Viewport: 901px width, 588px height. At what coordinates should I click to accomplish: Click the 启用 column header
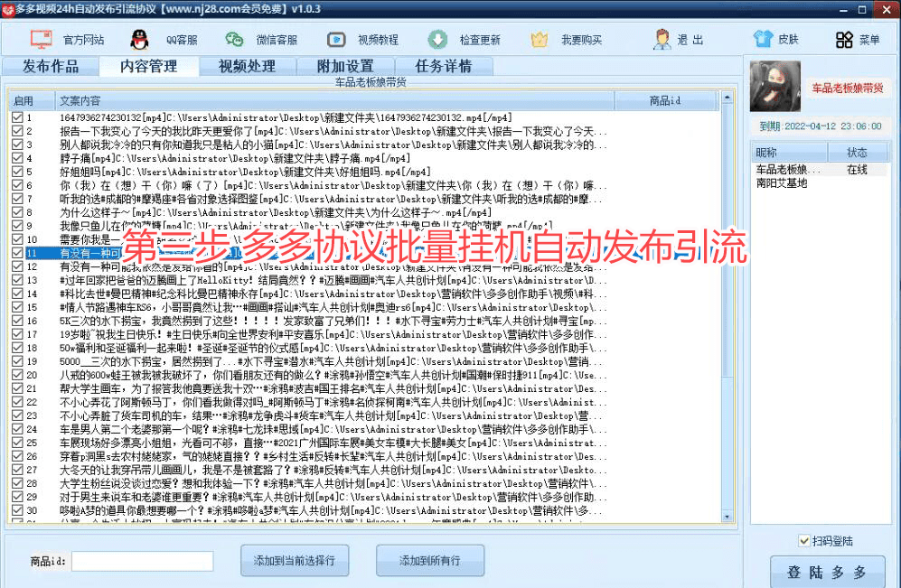click(x=32, y=100)
